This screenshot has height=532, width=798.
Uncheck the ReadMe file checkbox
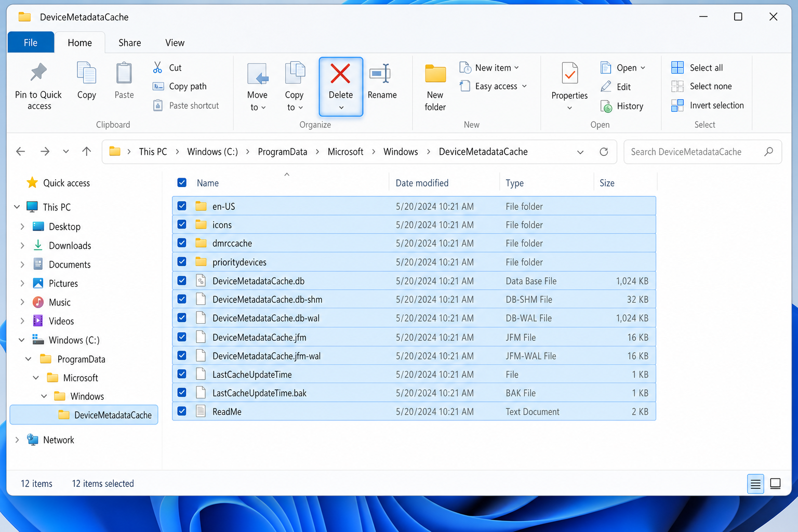[x=182, y=411]
